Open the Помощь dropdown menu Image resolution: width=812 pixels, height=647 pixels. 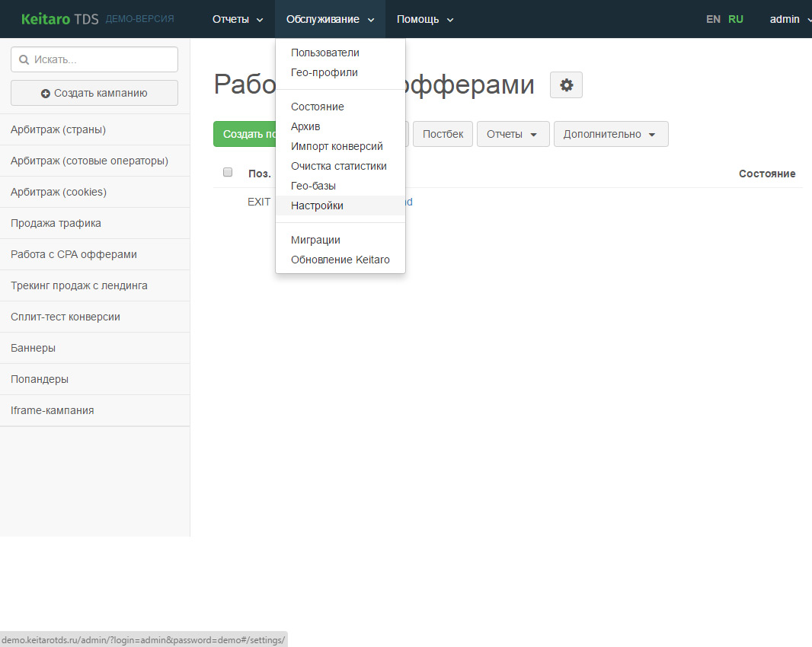coord(424,19)
